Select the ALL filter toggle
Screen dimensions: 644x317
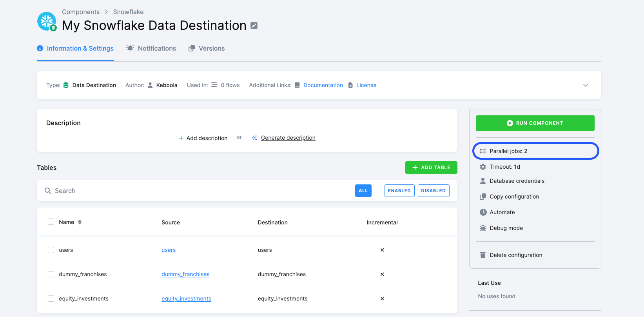[x=363, y=191]
